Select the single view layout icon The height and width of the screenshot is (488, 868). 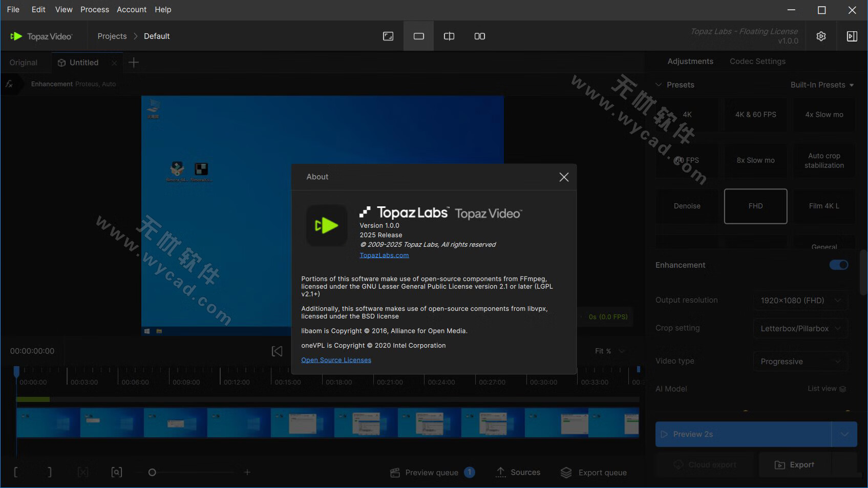point(418,36)
